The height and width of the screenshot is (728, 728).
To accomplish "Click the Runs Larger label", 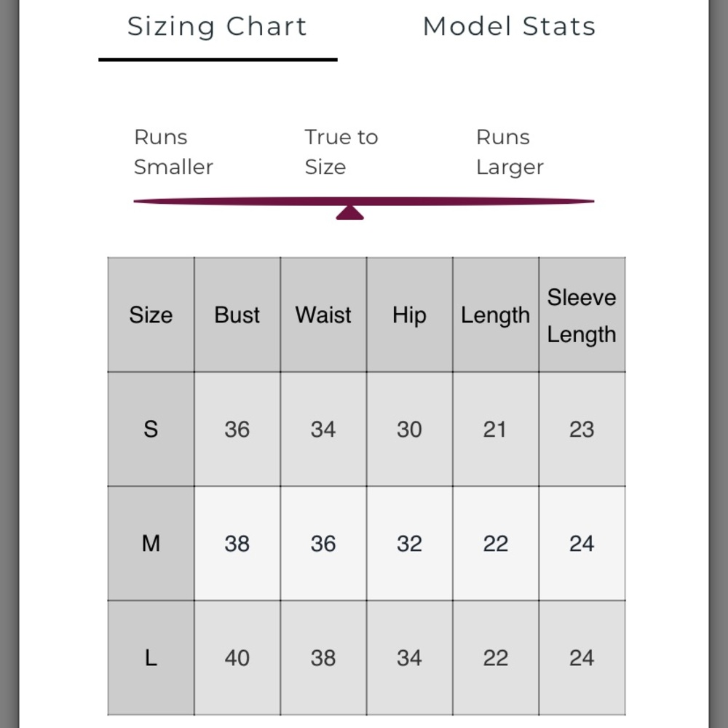I will click(510, 152).
